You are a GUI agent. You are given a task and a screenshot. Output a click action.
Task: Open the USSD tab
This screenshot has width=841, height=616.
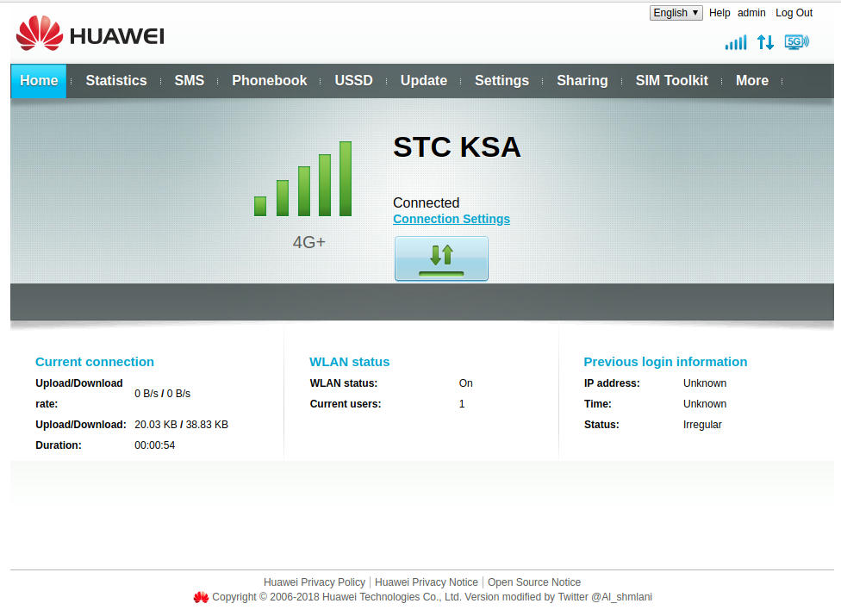(353, 81)
